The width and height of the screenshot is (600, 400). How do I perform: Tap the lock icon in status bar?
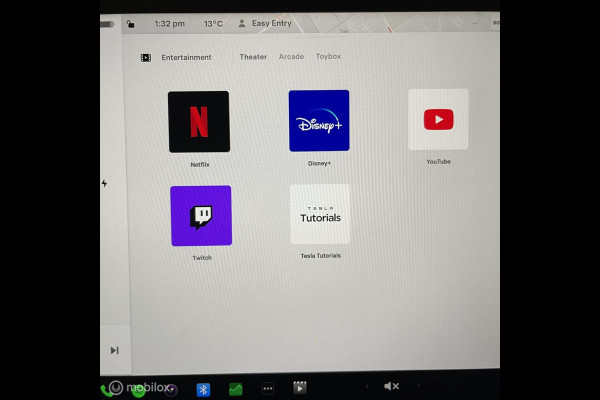[130, 24]
